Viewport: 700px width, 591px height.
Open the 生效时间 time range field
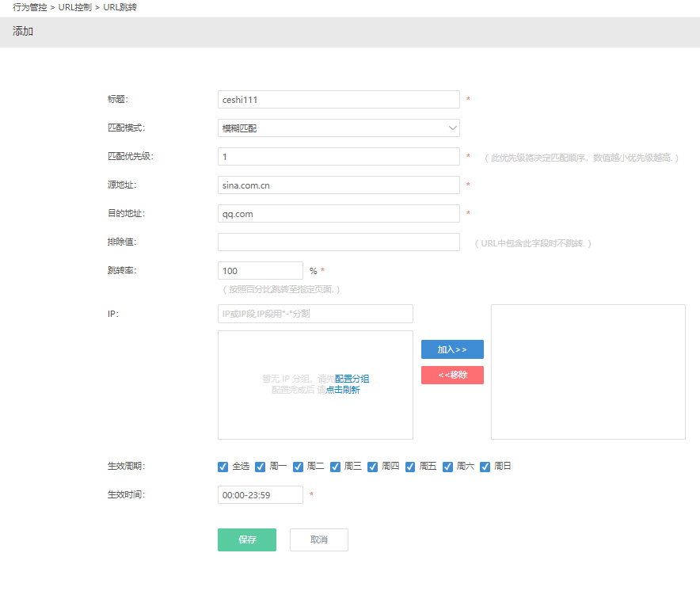click(260, 495)
